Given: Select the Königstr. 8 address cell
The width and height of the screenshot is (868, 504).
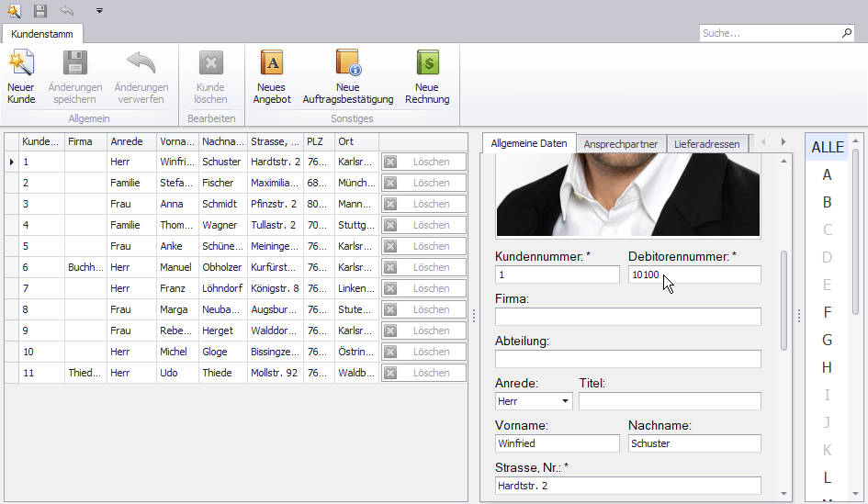Looking at the screenshot, I should click(x=275, y=288).
